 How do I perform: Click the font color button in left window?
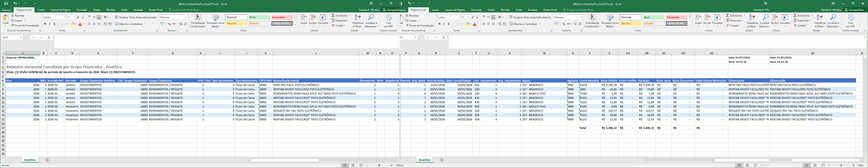[x=80, y=24]
